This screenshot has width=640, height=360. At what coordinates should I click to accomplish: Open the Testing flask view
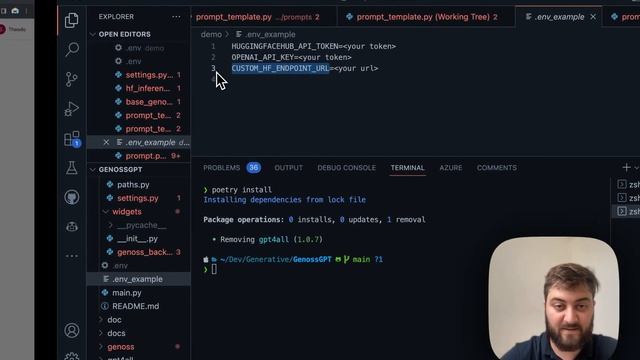[x=72, y=168]
